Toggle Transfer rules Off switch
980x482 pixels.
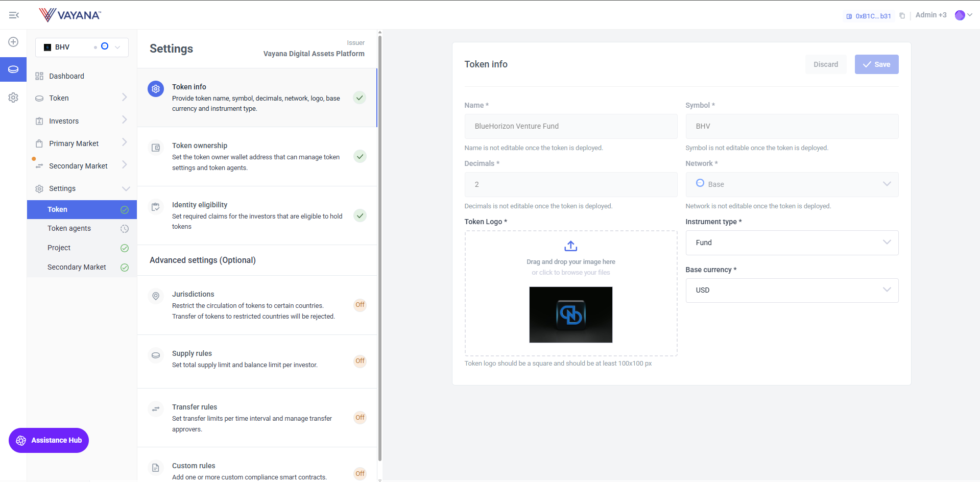360,418
